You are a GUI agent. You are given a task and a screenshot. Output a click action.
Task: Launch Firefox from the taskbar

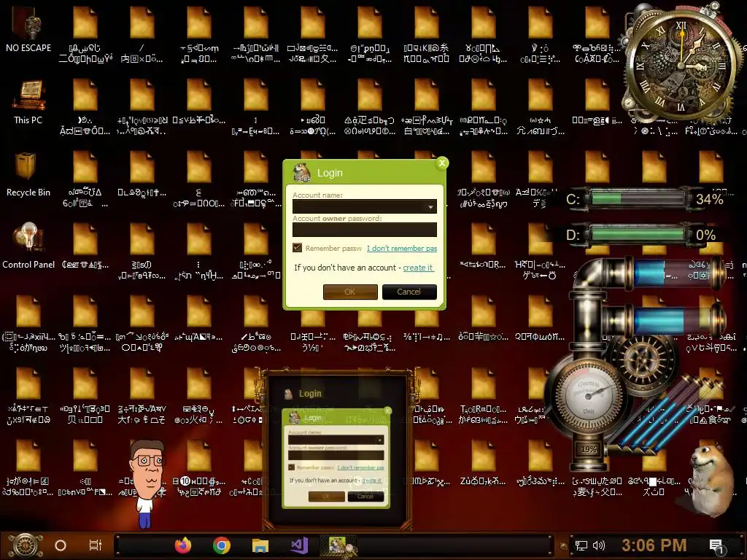(x=183, y=545)
